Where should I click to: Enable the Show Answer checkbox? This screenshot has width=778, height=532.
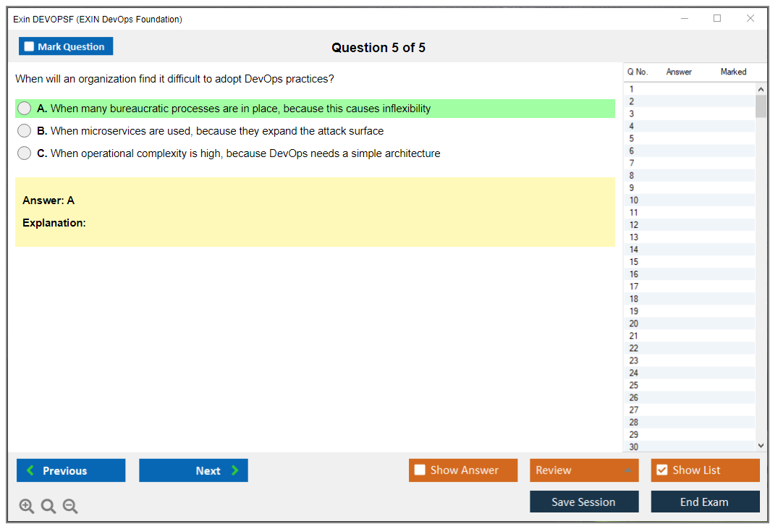coord(420,470)
